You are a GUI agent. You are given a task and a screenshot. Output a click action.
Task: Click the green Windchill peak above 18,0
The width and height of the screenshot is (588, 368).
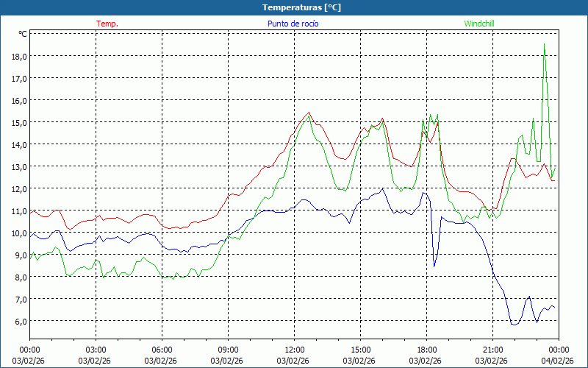[544, 45]
